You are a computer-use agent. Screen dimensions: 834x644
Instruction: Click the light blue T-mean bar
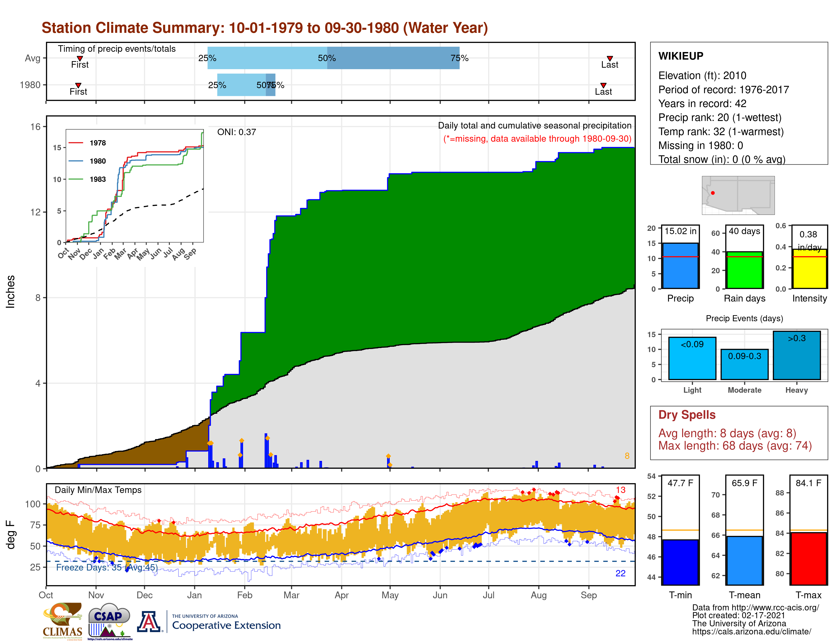(744, 561)
